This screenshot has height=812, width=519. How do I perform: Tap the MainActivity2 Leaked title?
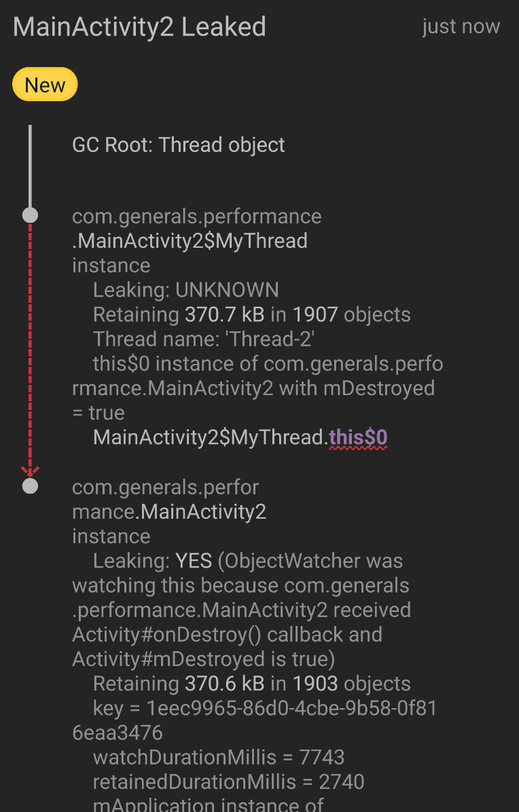(139, 27)
